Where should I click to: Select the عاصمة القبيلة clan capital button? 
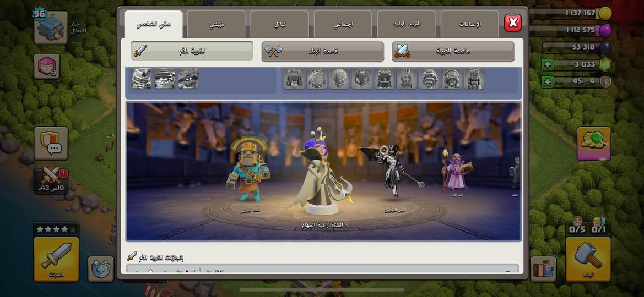453,51
